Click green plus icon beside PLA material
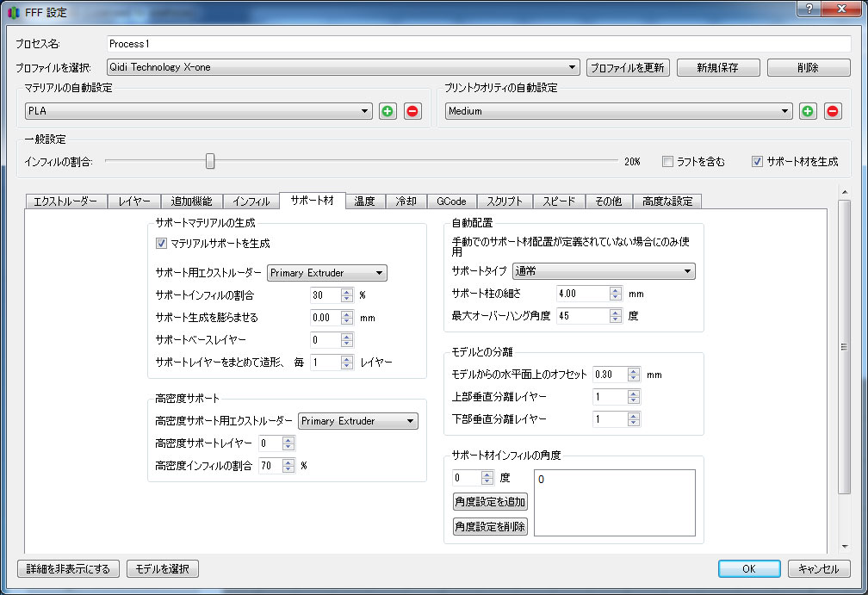The width and height of the screenshot is (868, 595). [x=387, y=111]
